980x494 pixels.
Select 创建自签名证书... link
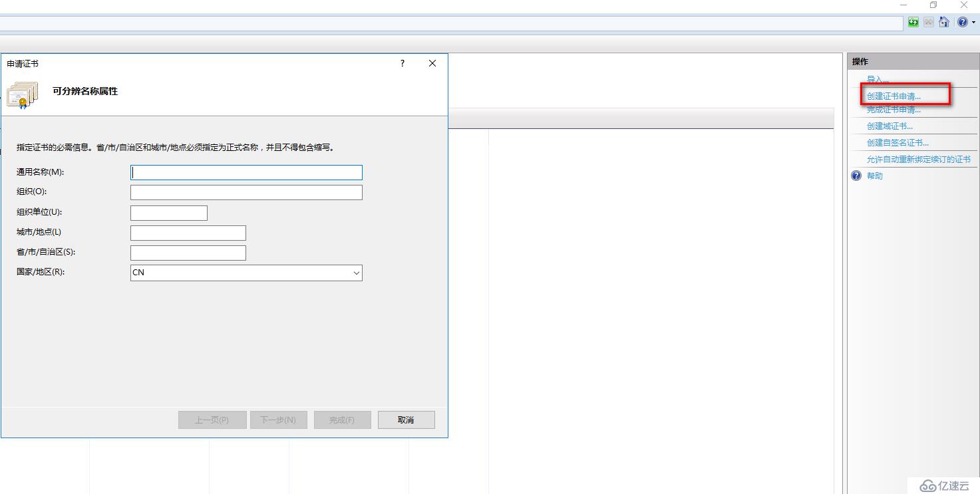898,142
